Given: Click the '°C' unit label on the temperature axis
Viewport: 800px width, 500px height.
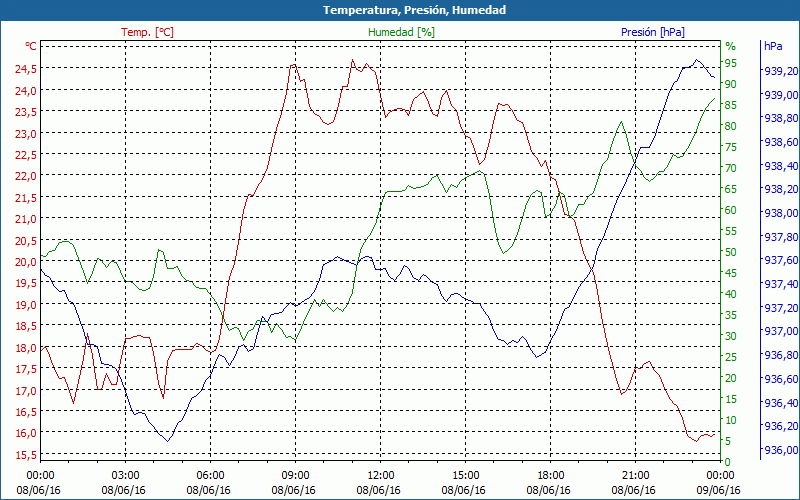Looking at the screenshot, I should pyautogui.click(x=31, y=46).
